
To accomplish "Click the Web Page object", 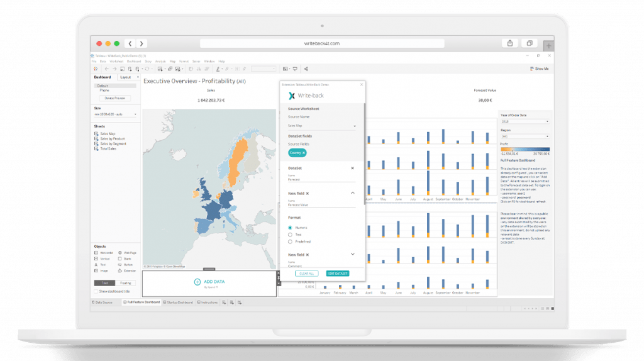I will click(127, 253).
